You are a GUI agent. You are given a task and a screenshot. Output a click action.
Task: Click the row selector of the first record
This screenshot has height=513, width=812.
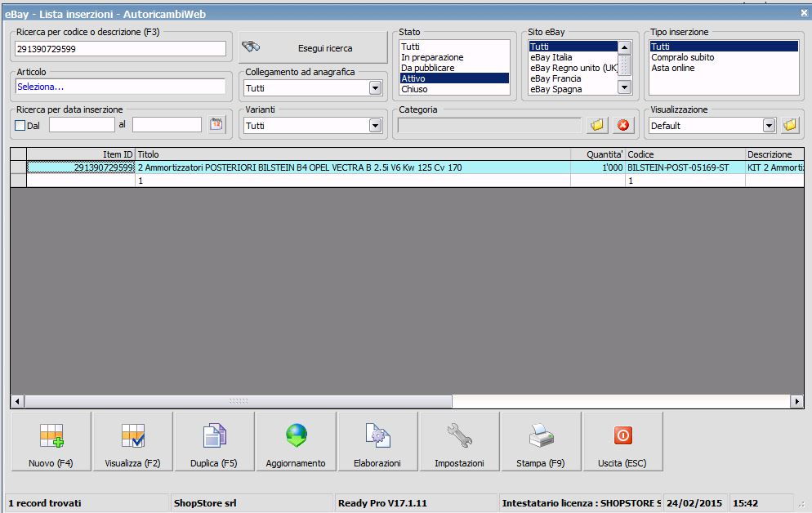point(19,167)
